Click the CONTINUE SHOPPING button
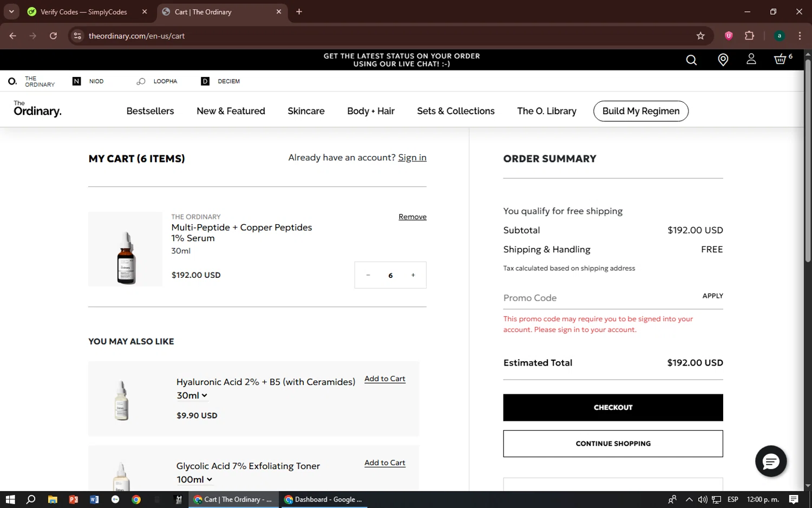The width and height of the screenshot is (812, 508). 613,444
